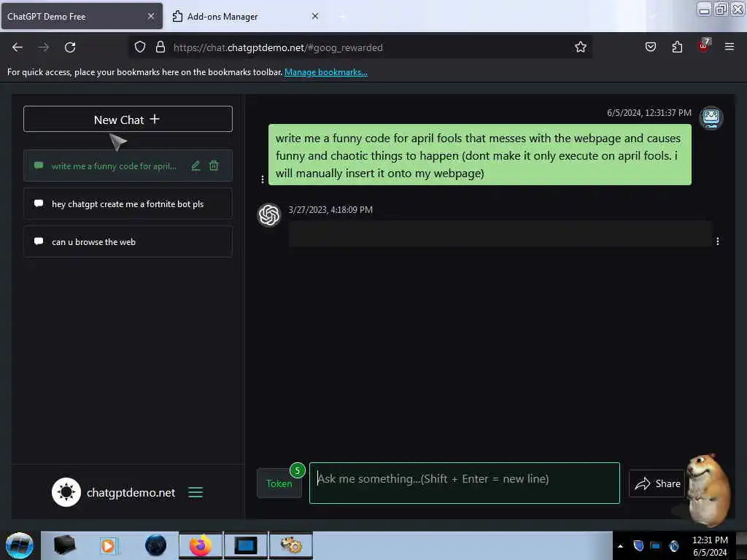
Task: View site security padlock info
Action: 160,47
